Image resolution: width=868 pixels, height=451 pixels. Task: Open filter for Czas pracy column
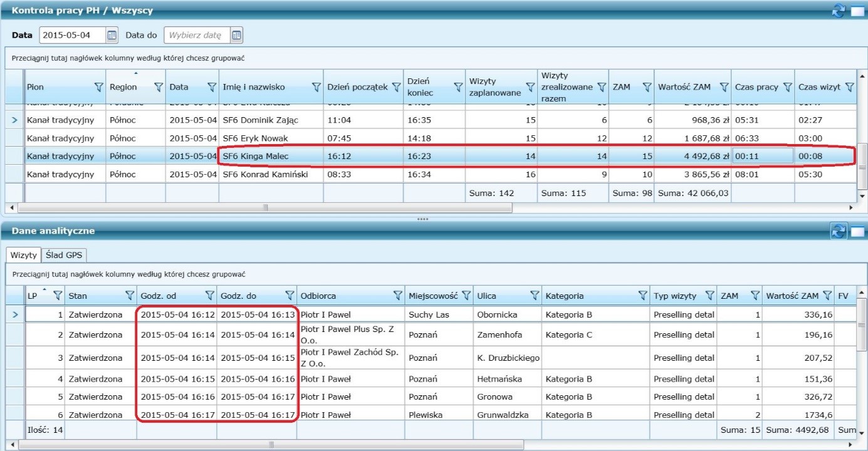point(787,87)
